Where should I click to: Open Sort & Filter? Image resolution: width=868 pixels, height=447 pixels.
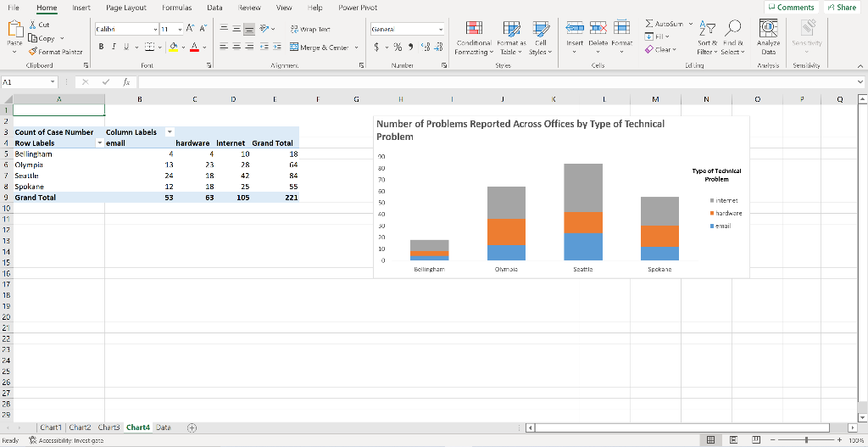click(x=708, y=38)
